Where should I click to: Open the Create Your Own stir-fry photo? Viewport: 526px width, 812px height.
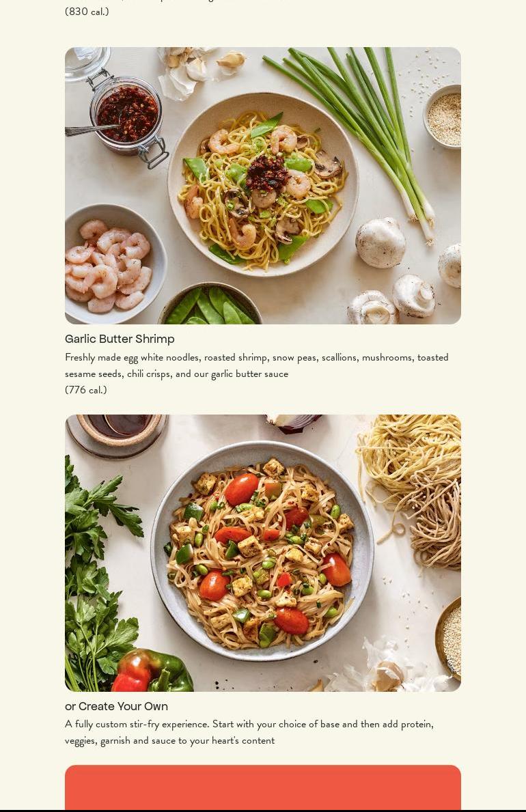tap(263, 552)
